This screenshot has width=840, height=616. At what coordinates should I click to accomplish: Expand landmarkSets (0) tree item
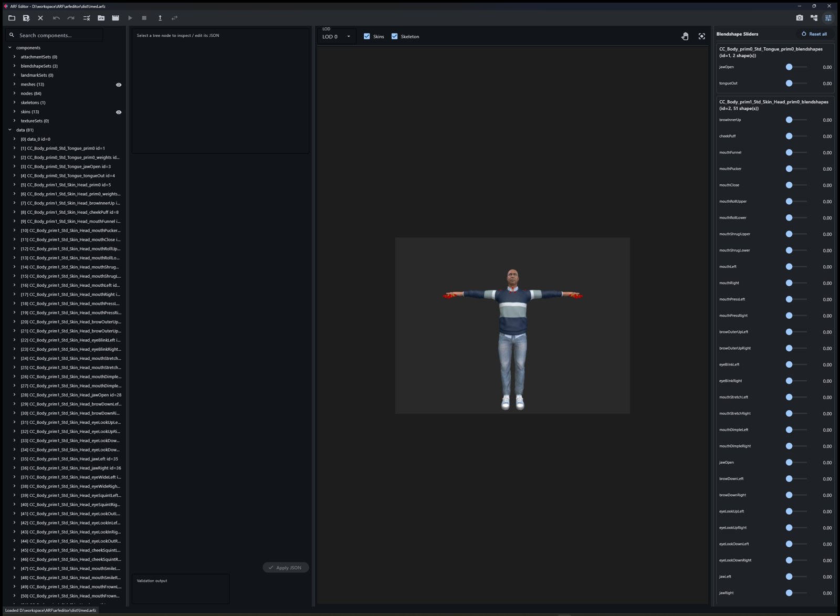click(x=15, y=75)
